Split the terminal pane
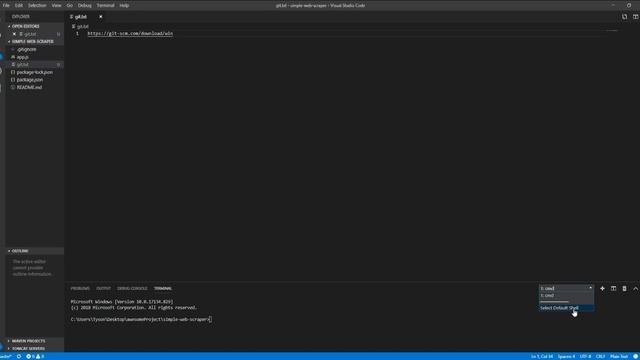This screenshot has width=640, height=360. pos(613,289)
